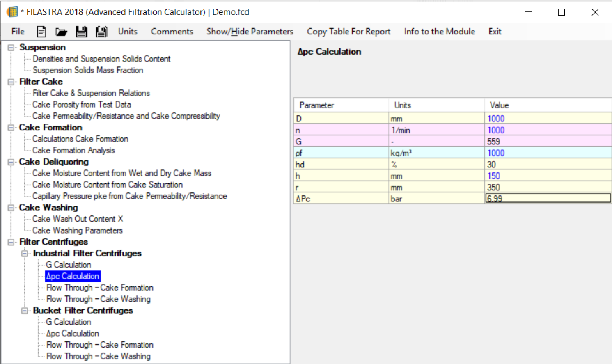Screen dimensions: 612x364
Task: Open the Comments menu
Action: pyautogui.click(x=172, y=32)
